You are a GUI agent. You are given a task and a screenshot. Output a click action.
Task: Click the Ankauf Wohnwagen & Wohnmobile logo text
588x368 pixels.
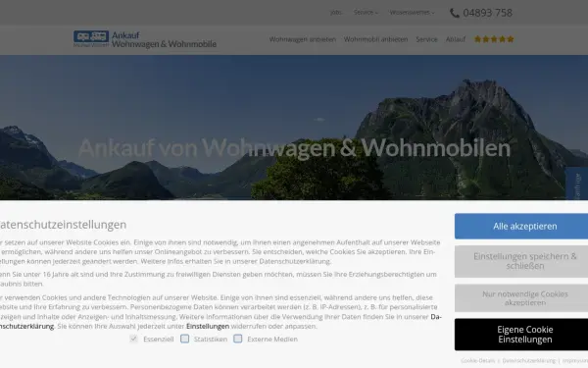pyautogui.click(x=164, y=39)
